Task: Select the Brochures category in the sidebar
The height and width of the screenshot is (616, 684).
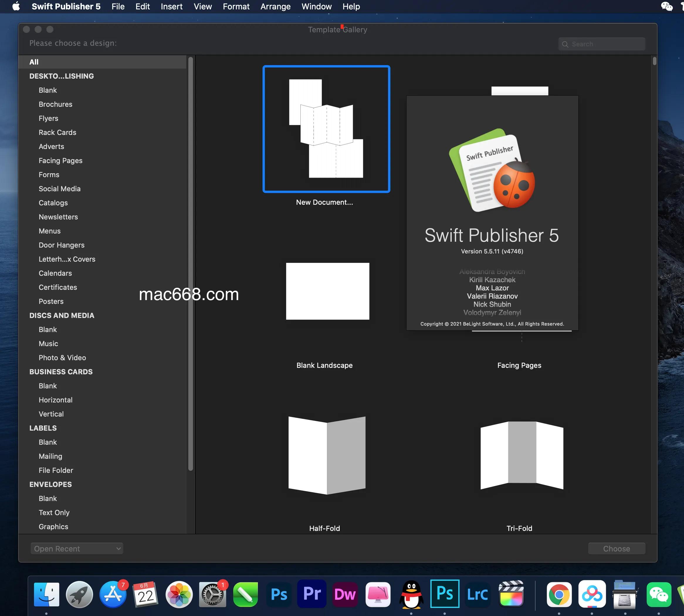Action: click(55, 104)
